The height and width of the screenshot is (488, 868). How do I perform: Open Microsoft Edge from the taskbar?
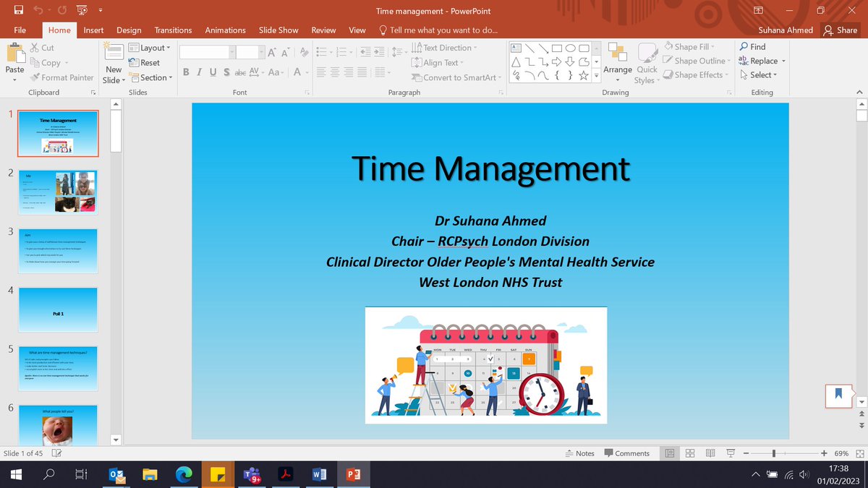point(184,474)
